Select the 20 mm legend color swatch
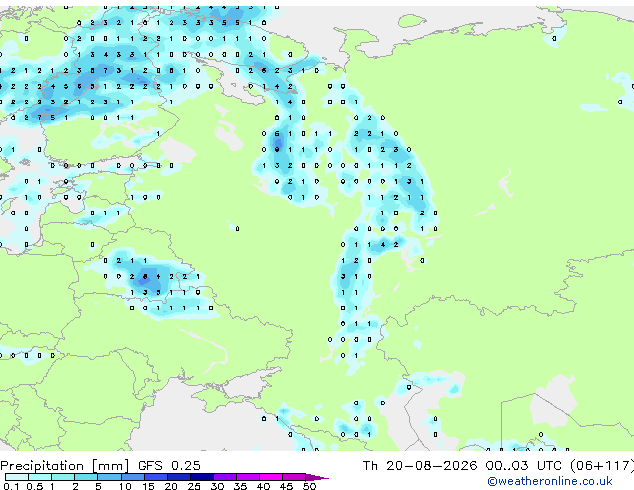 [x=179, y=477]
